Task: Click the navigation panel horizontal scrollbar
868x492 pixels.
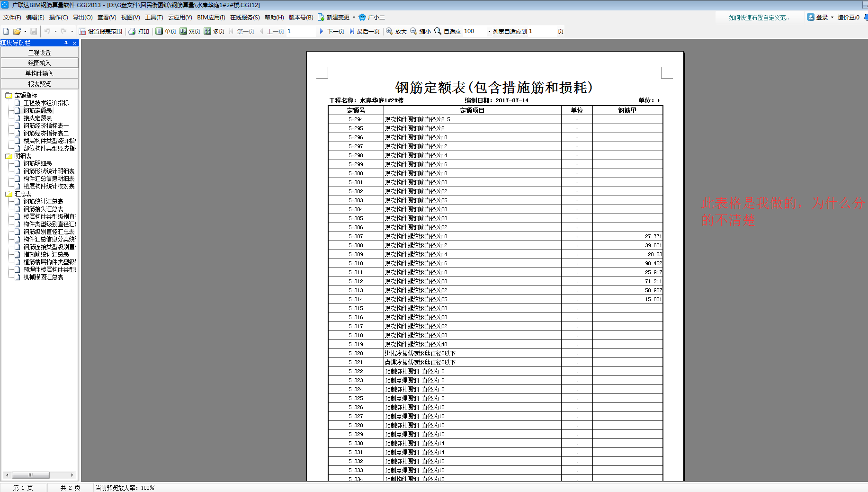Action: tap(31, 475)
